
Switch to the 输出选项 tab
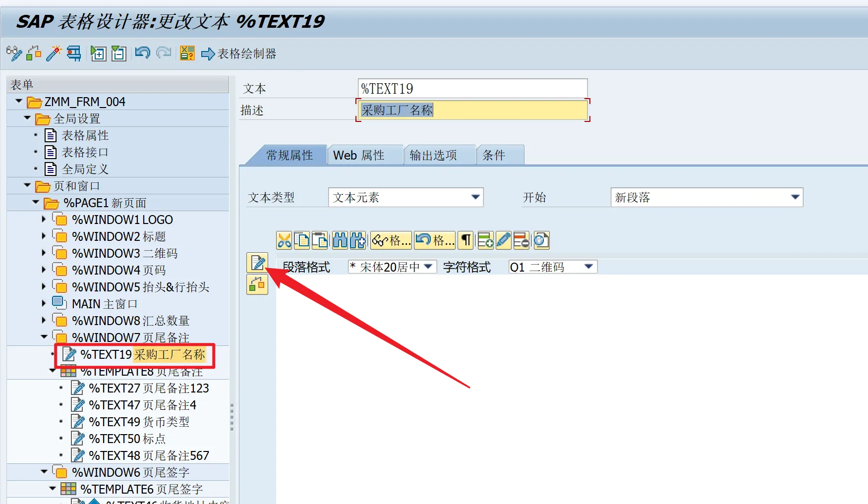pos(433,156)
